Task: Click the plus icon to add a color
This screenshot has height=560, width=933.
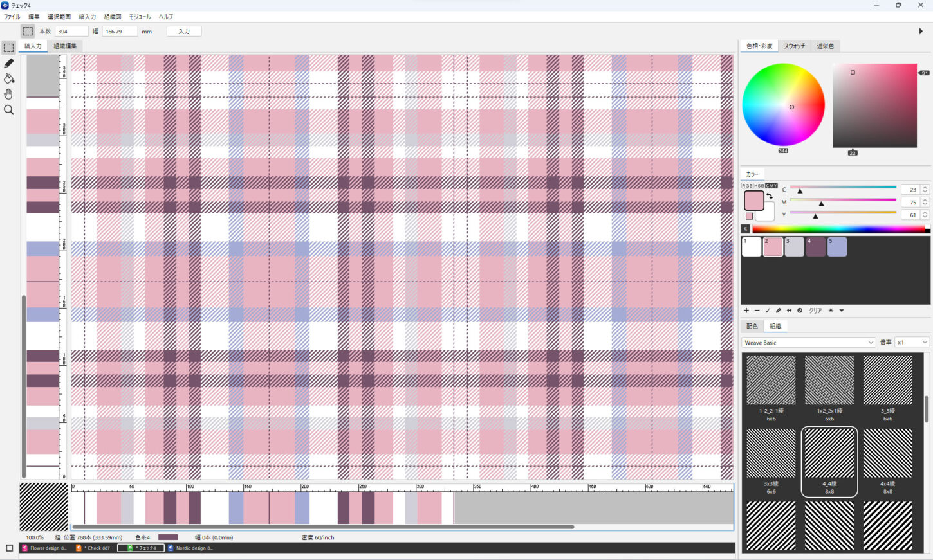Action: click(x=746, y=311)
